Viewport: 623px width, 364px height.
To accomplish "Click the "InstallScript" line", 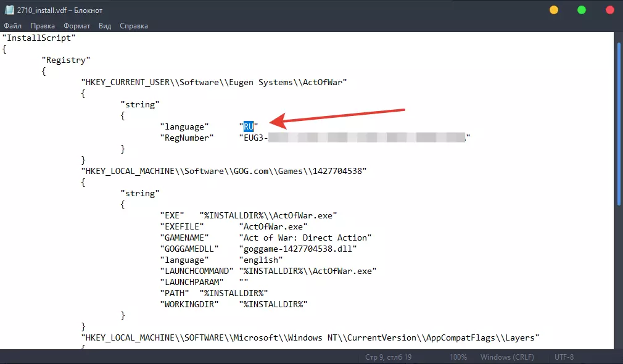I will (39, 38).
